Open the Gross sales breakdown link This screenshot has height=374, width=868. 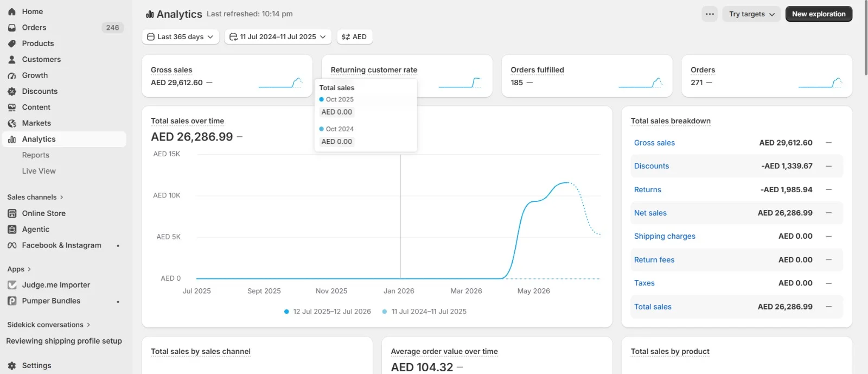point(654,143)
